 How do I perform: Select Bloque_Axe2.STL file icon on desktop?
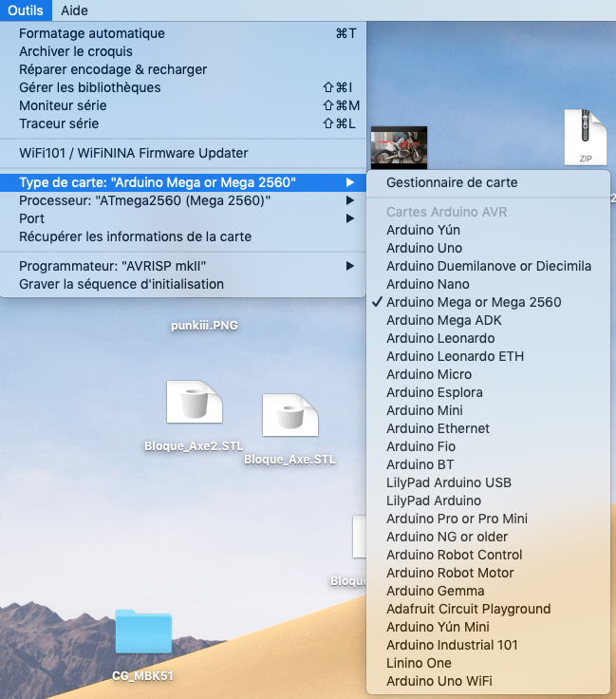[195, 402]
